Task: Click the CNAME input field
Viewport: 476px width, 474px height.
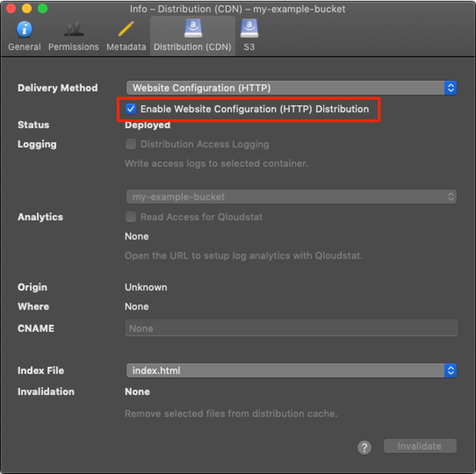Action: pyautogui.click(x=291, y=328)
